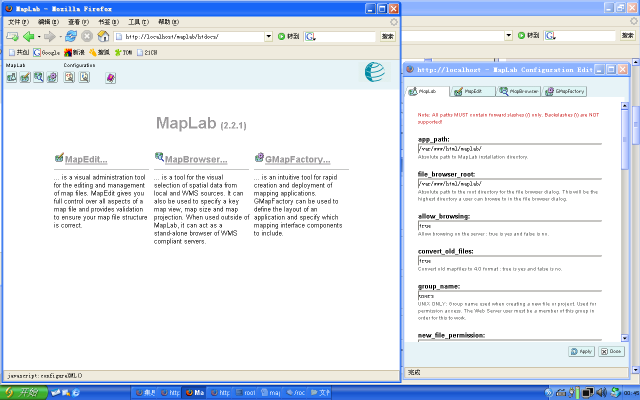Click the TOM bookmark in bookmarks toolbar
Screen dimensions: 640x400
tap(123, 52)
